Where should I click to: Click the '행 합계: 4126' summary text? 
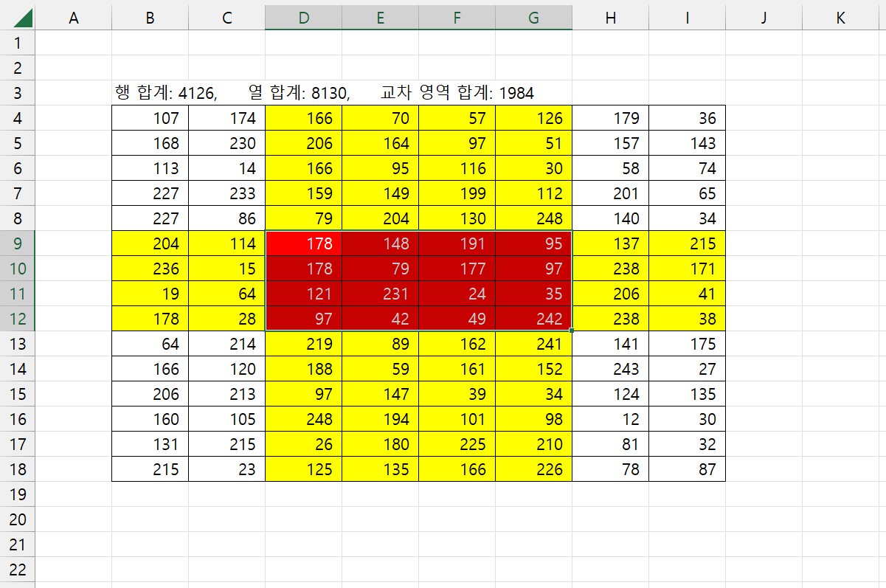coord(166,93)
